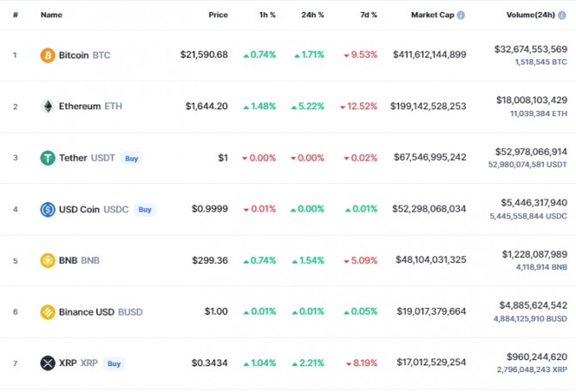The height and width of the screenshot is (392, 576).
Task: Click Binance USD 7d change 0.05%
Action: coord(360,311)
